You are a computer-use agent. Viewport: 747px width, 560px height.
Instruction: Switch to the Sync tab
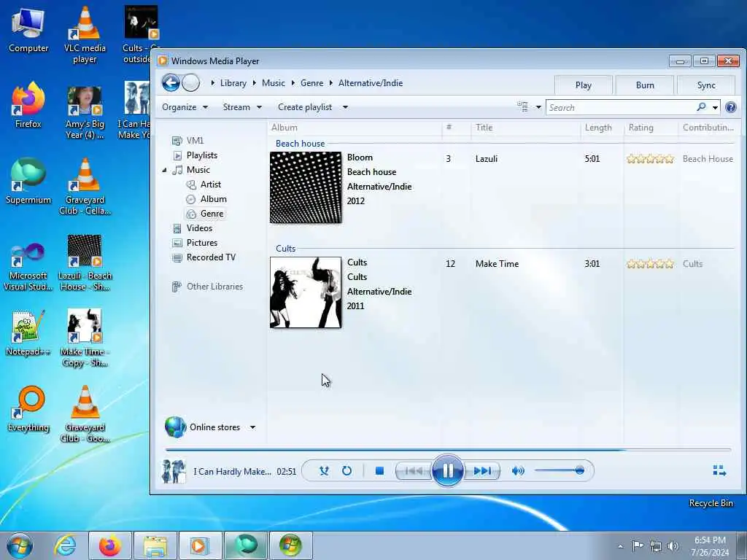coord(706,85)
